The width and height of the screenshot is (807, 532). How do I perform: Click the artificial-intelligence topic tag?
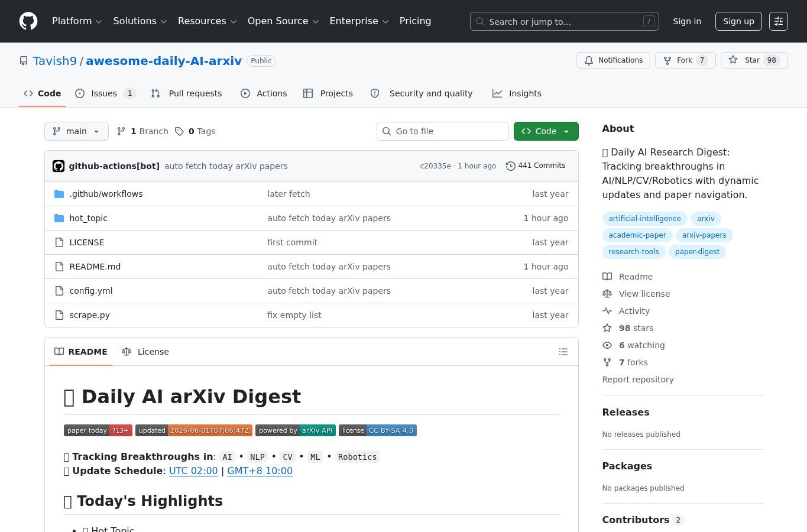click(x=644, y=219)
